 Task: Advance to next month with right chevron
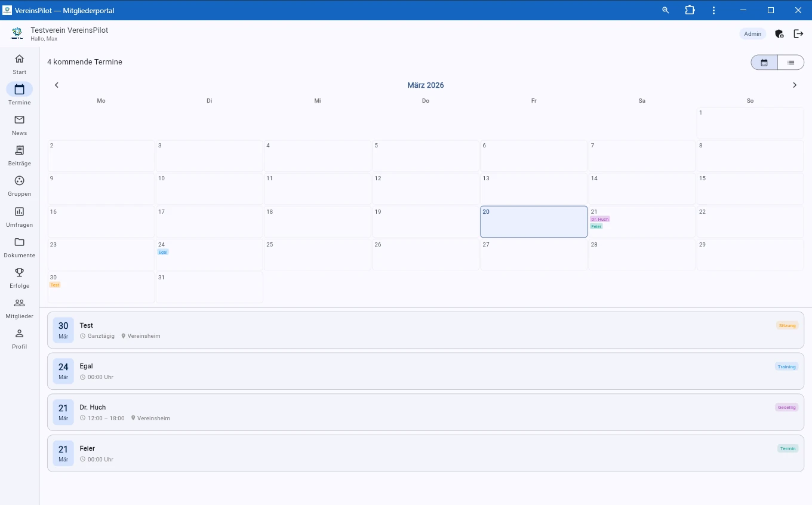[x=794, y=85]
